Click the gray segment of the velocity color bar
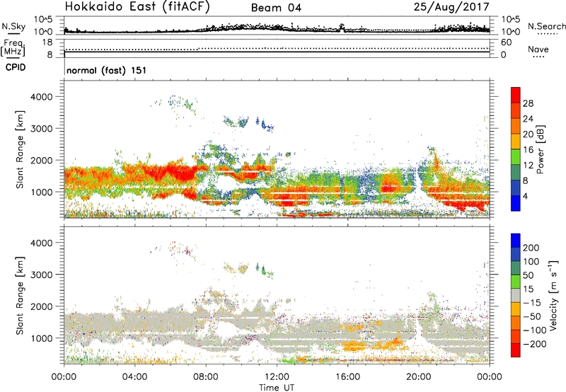Viewport: 566px width, 392px height. point(516,296)
